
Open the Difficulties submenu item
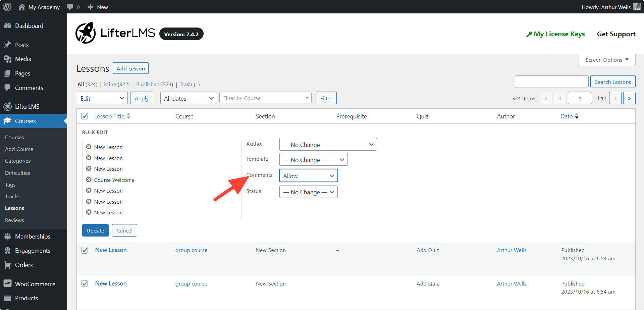(17, 173)
